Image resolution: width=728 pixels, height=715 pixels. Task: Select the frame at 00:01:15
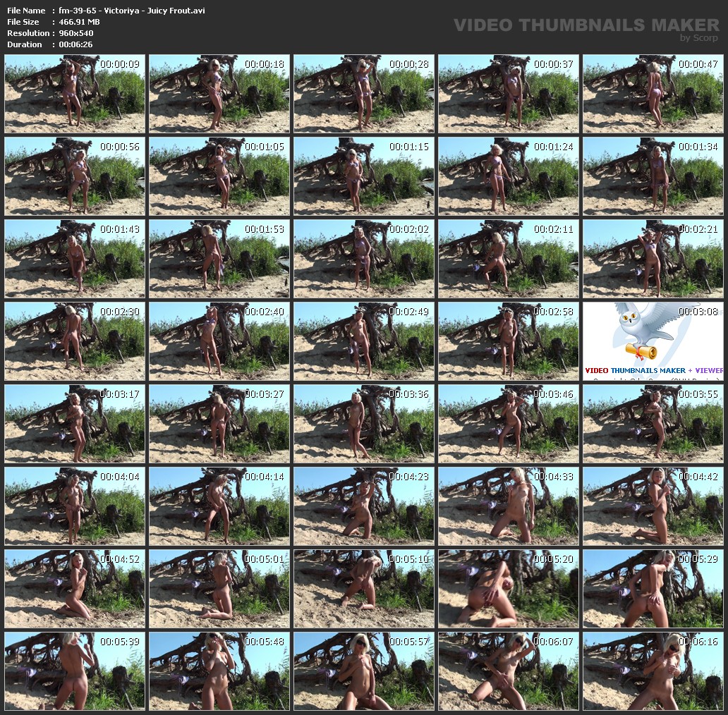pos(364,176)
